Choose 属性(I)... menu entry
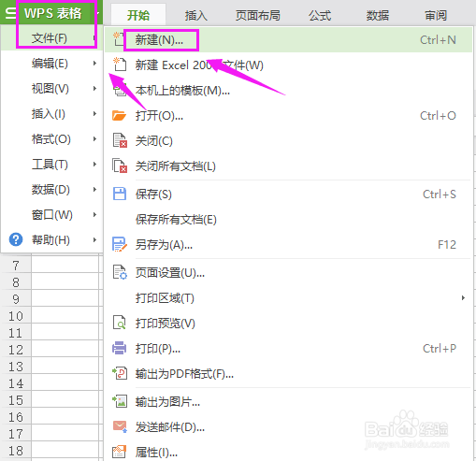This screenshot has width=476, height=461. click(x=288, y=452)
